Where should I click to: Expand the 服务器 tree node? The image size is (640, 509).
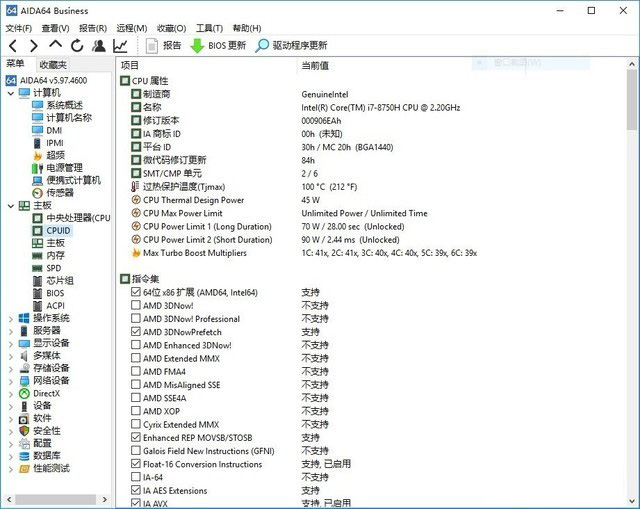pyautogui.click(x=11, y=331)
